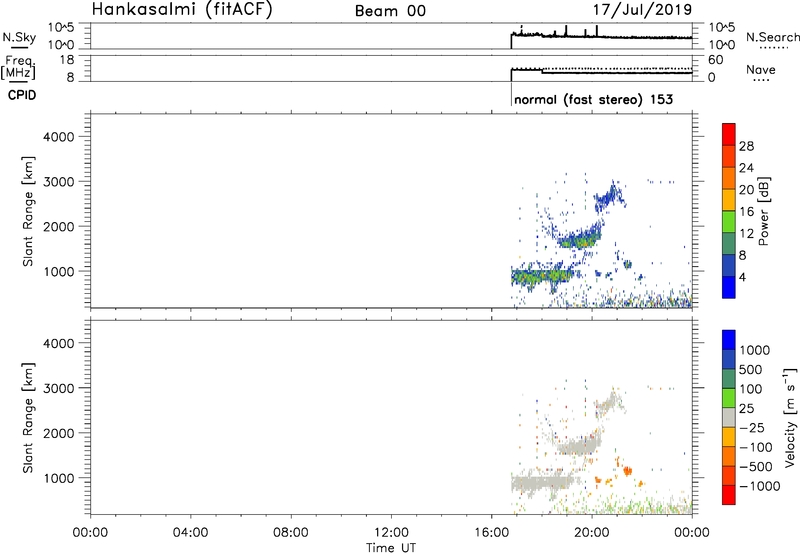800x554 pixels.
Task: Click the '16:00' time tick label
Action: [491, 533]
